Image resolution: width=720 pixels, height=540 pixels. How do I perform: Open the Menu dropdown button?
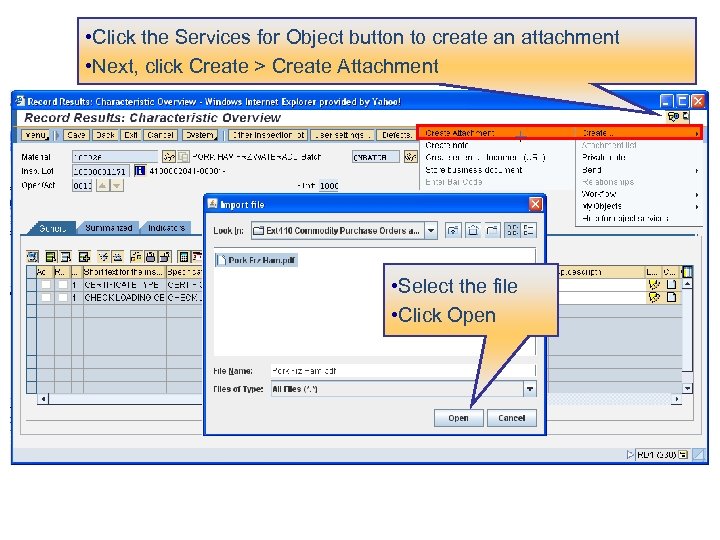click(36, 135)
